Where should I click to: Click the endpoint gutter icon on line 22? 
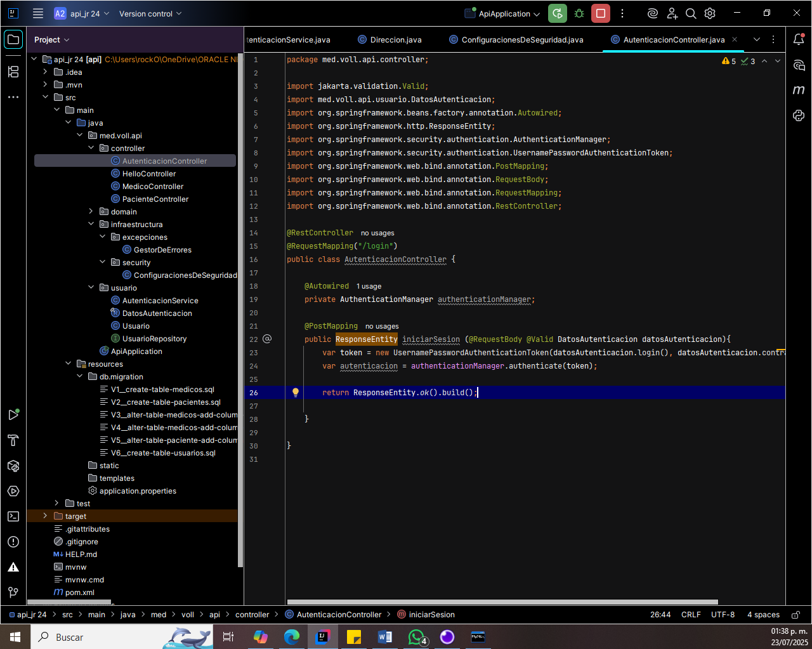[x=267, y=339]
